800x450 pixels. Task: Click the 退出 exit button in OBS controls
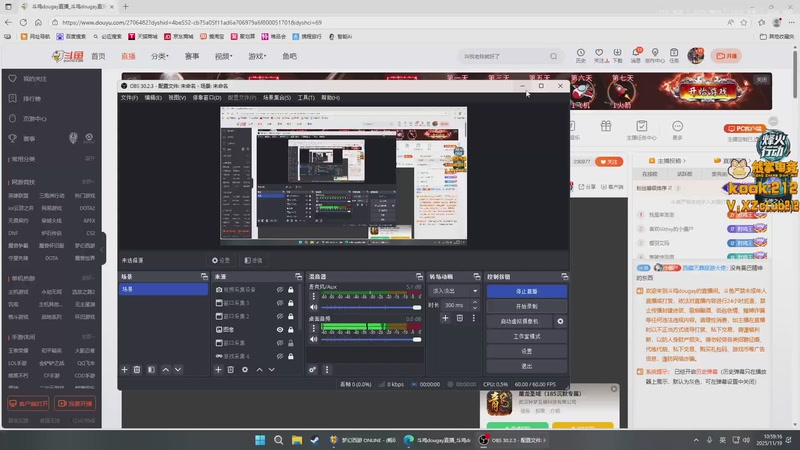(527, 366)
